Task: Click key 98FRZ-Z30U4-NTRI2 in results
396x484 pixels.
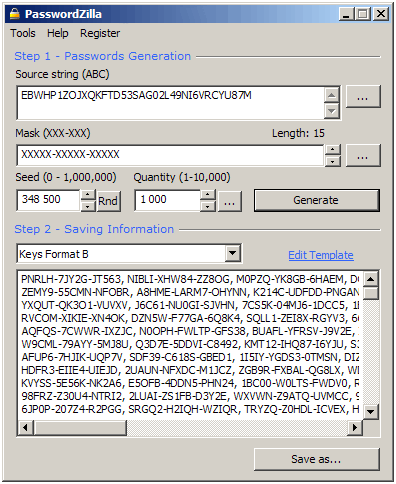Action: click(72, 396)
